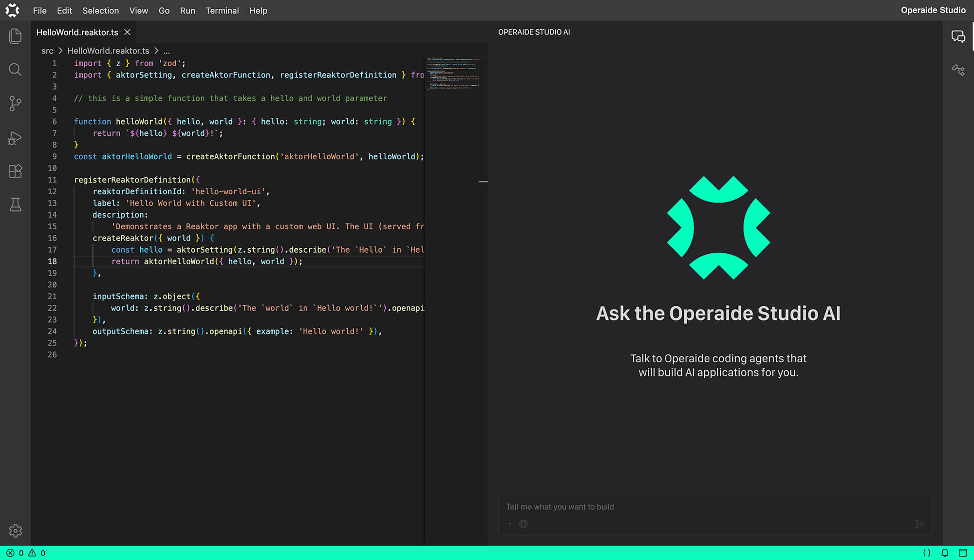
Task: Open the Manage settings gear icon
Action: coord(15,530)
